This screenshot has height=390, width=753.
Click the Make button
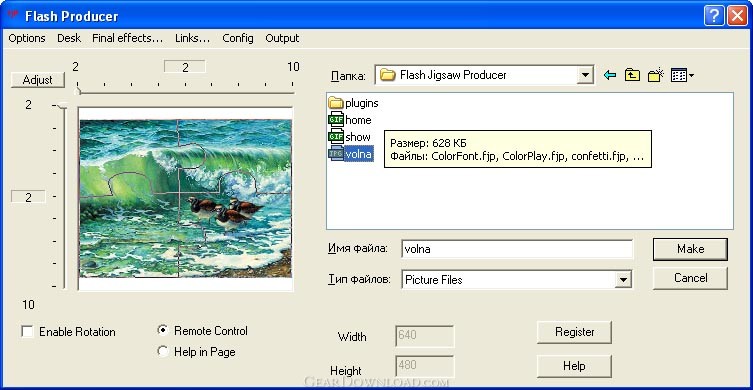point(690,249)
